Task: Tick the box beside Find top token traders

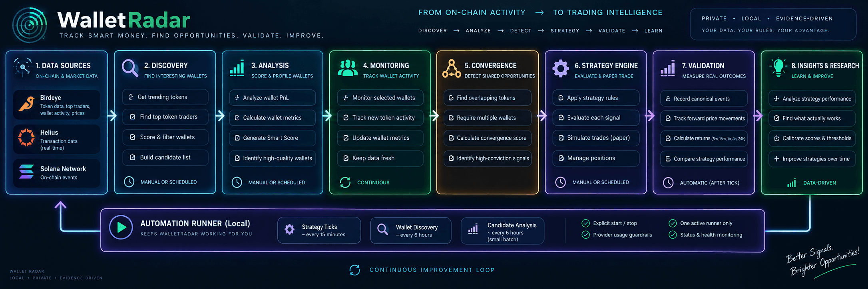Action: (x=133, y=117)
